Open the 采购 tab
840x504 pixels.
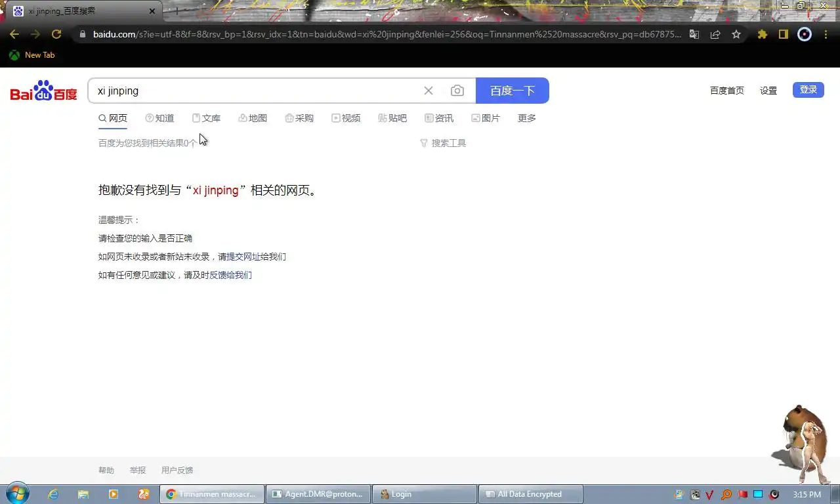pos(299,118)
